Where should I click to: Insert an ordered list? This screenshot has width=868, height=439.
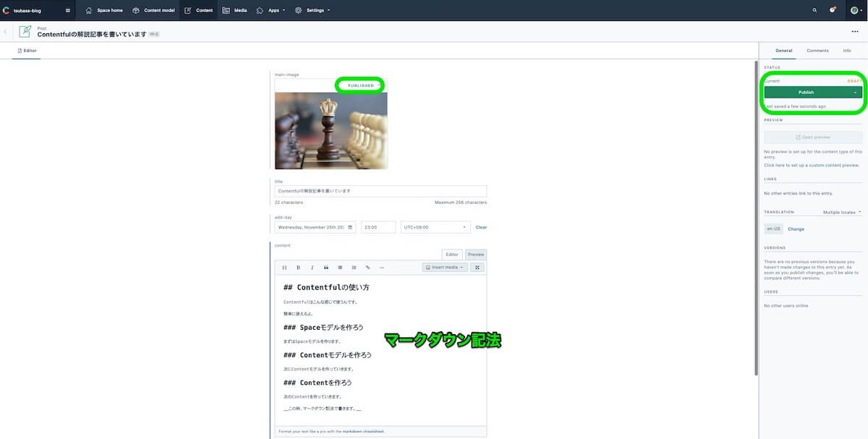354,268
